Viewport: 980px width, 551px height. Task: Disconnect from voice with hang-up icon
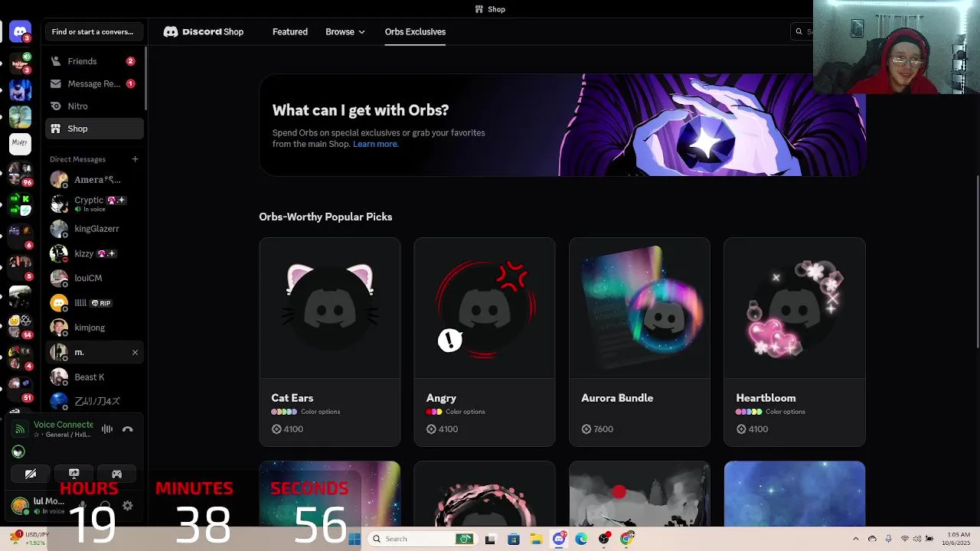[x=128, y=429]
